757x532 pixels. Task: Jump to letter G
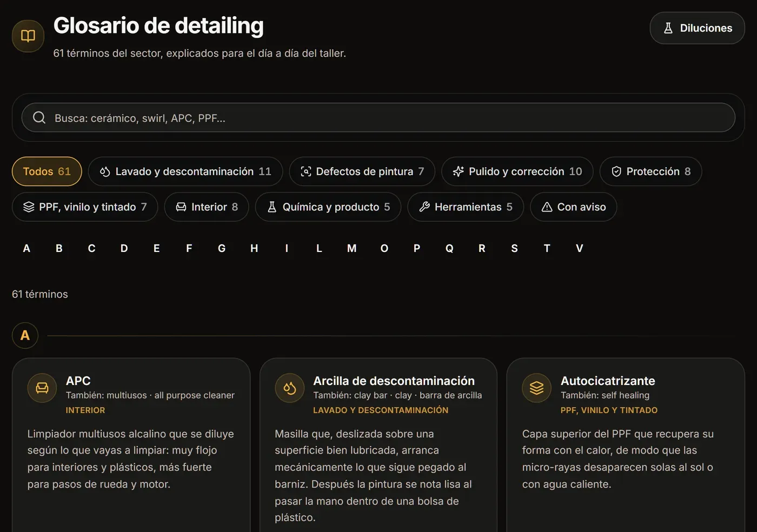coord(222,248)
